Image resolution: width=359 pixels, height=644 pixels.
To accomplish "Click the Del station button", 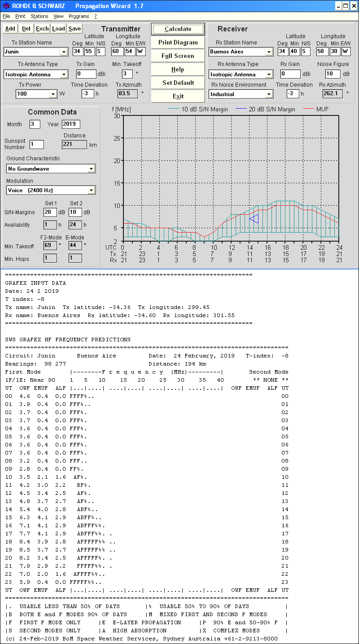I will pos(26,29).
